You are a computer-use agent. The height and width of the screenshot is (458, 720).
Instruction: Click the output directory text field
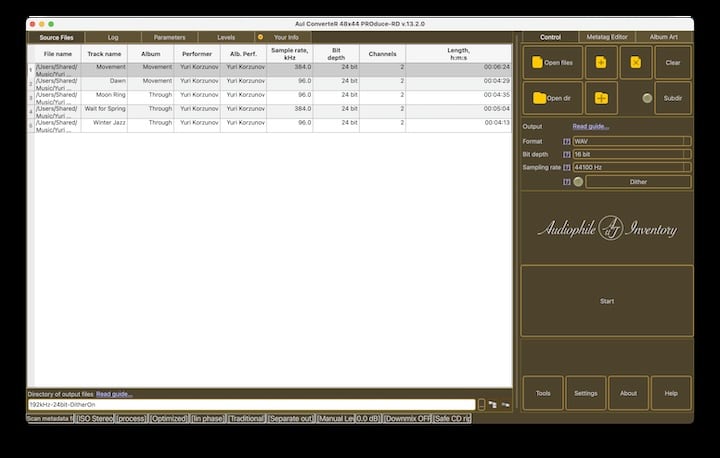pyautogui.click(x=251, y=405)
